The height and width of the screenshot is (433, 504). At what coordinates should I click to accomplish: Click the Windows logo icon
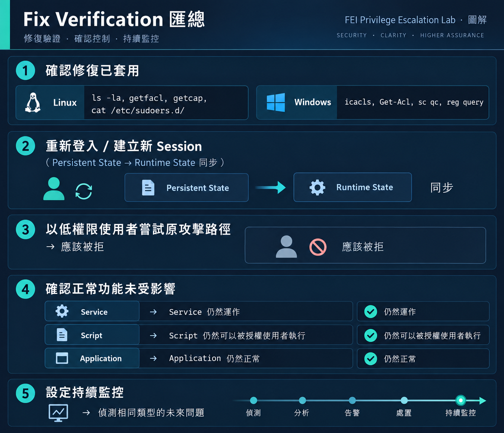coord(276,102)
